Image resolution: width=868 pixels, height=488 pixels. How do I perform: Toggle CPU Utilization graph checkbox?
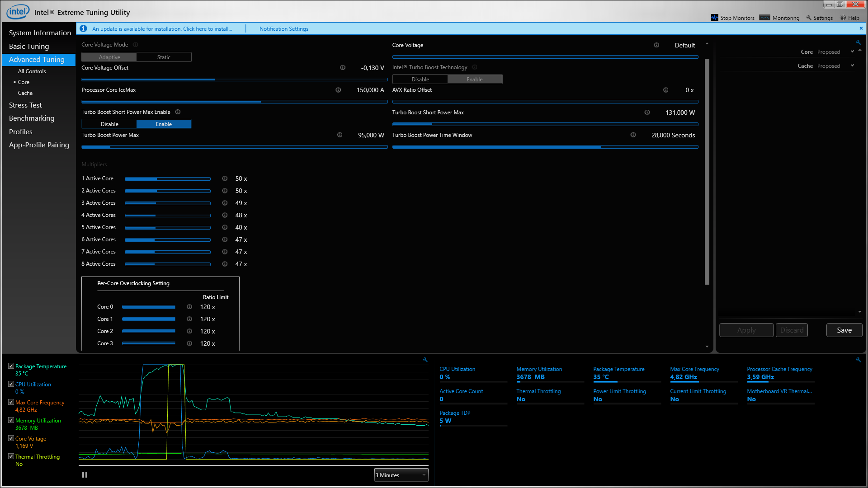(11, 384)
